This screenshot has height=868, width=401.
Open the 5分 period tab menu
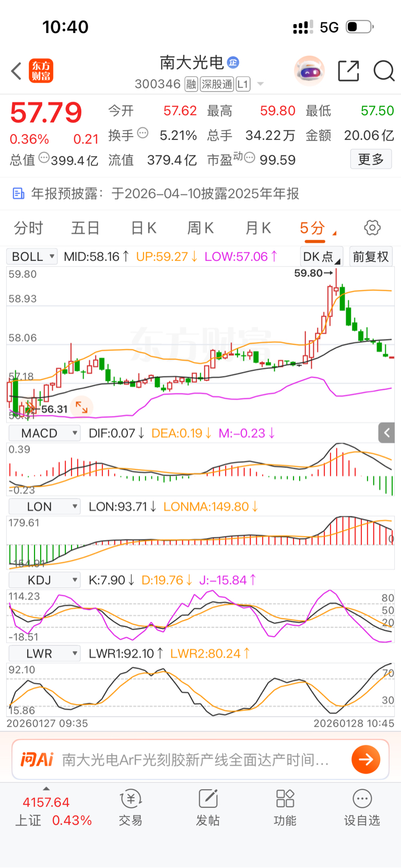click(x=317, y=228)
